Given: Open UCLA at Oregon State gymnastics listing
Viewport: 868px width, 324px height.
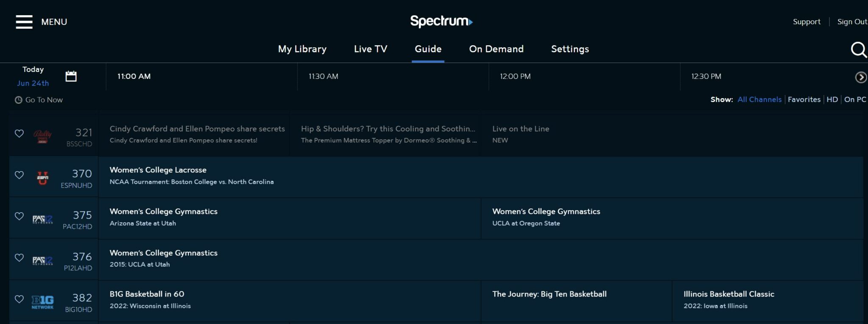Looking at the screenshot, I should tap(672, 219).
